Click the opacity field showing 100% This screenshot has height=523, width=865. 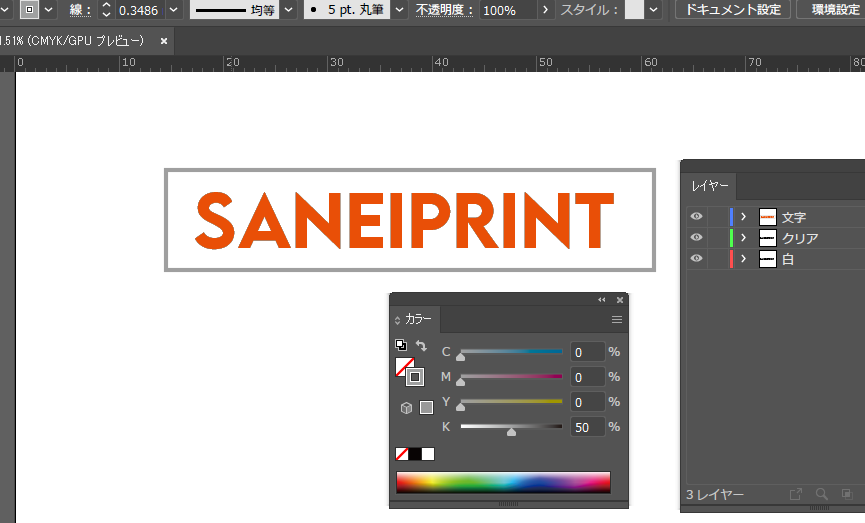(x=508, y=10)
